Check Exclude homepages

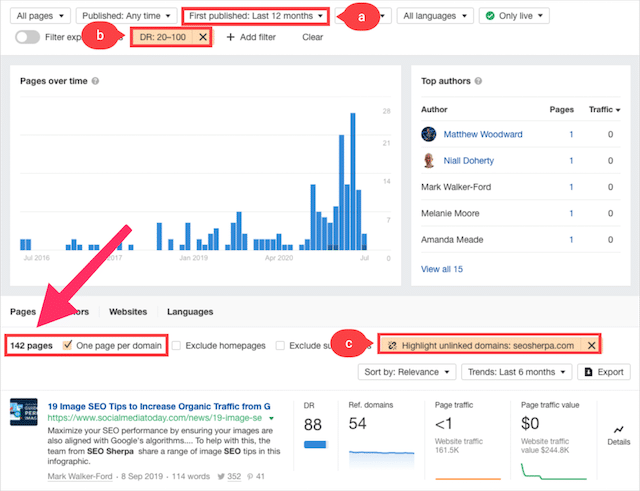[x=176, y=346]
